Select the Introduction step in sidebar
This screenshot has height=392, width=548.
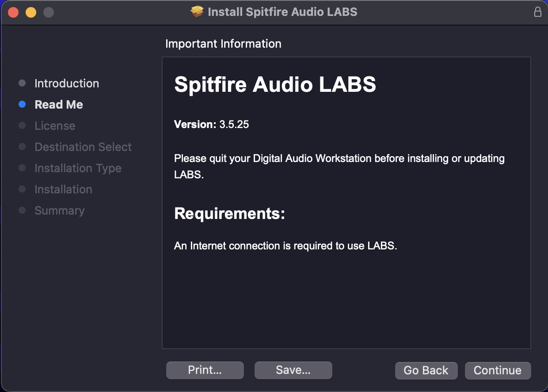[67, 83]
